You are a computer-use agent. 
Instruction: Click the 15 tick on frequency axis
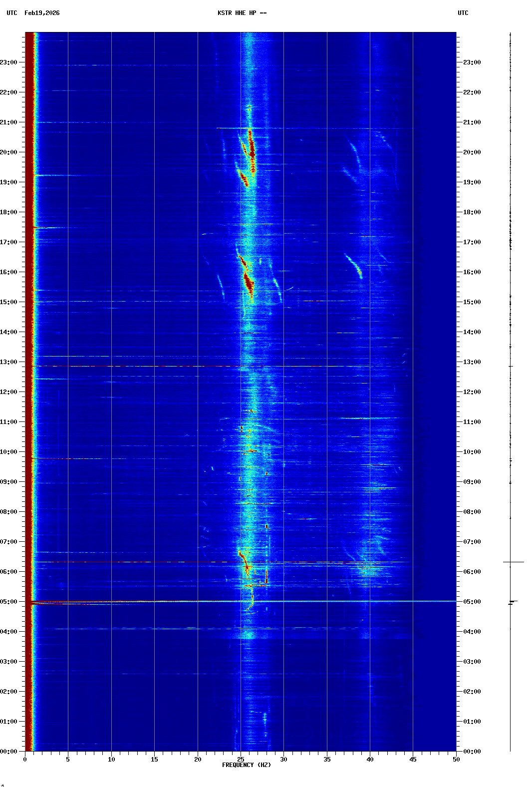(x=154, y=759)
